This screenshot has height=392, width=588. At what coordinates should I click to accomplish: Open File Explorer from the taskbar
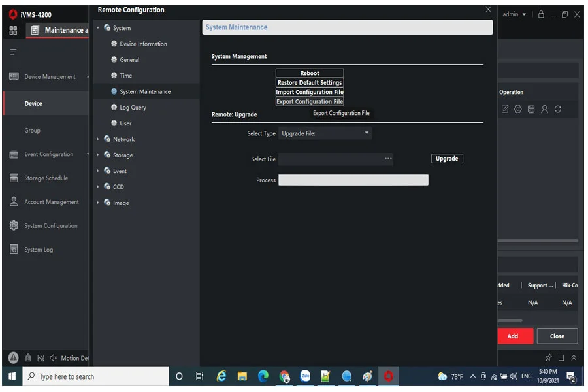point(242,376)
